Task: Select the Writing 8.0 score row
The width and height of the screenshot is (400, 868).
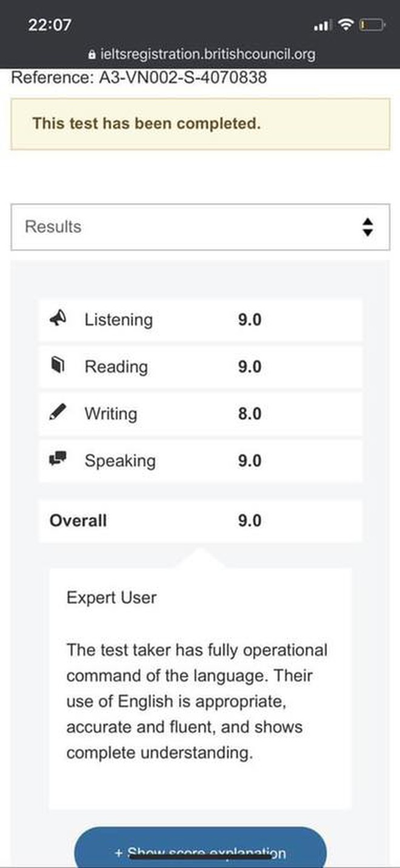Action: 200,414
